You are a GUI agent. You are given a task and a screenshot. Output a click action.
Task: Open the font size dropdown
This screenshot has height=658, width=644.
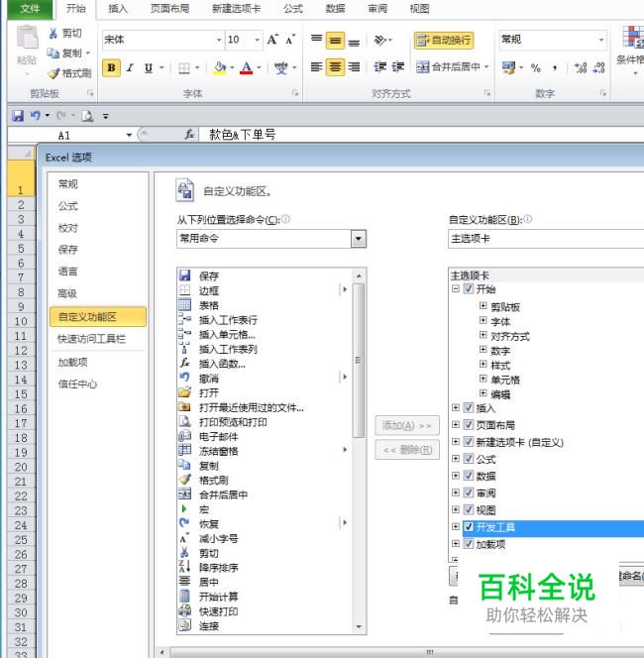click(258, 40)
